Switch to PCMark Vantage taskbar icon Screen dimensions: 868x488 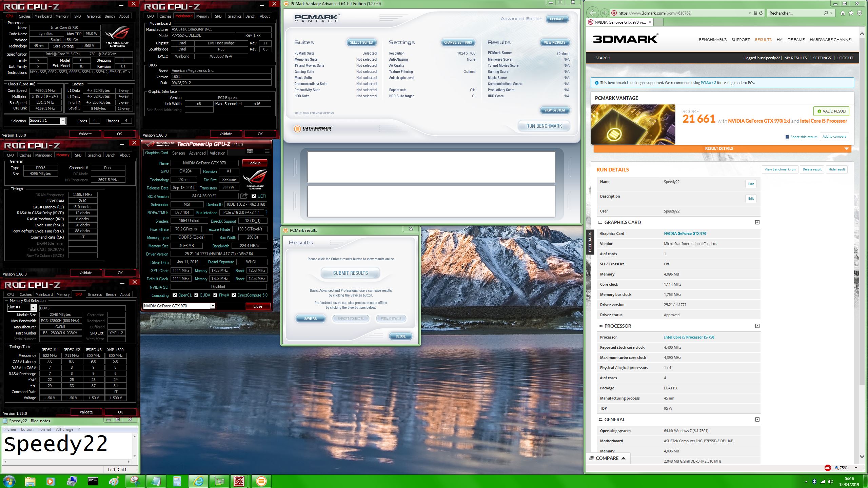pyautogui.click(x=261, y=481)
